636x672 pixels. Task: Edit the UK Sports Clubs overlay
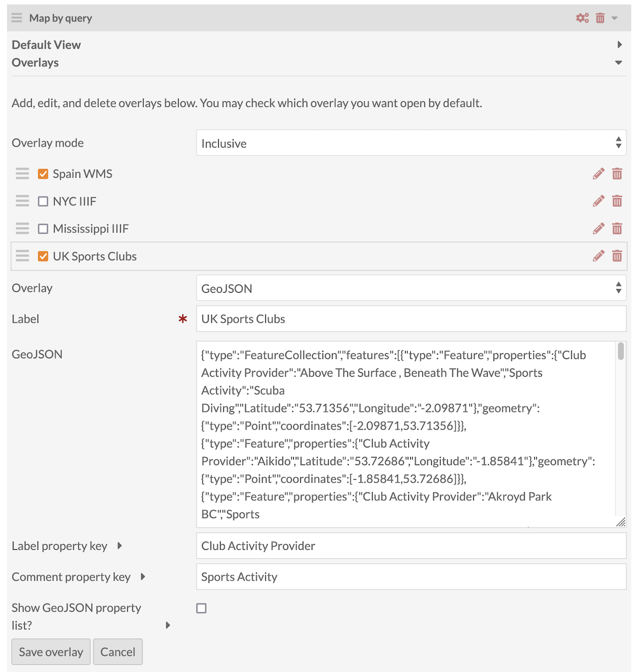click(598, 256)
